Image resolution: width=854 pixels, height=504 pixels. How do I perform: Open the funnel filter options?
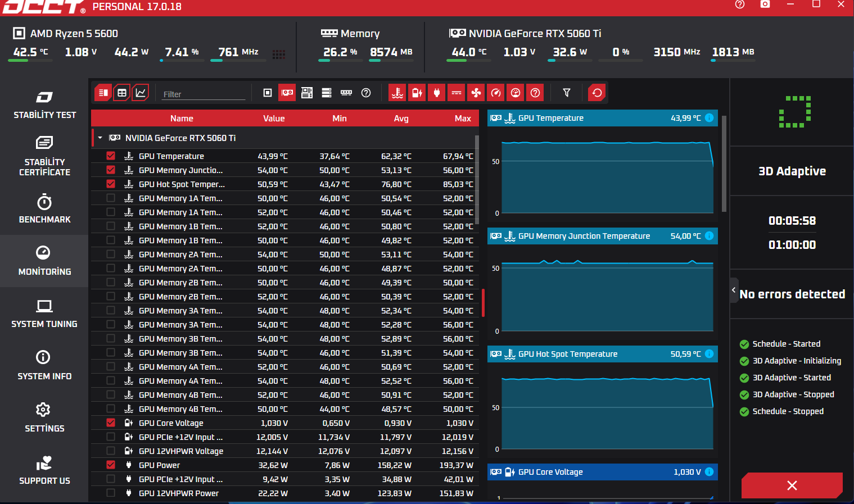567,93
